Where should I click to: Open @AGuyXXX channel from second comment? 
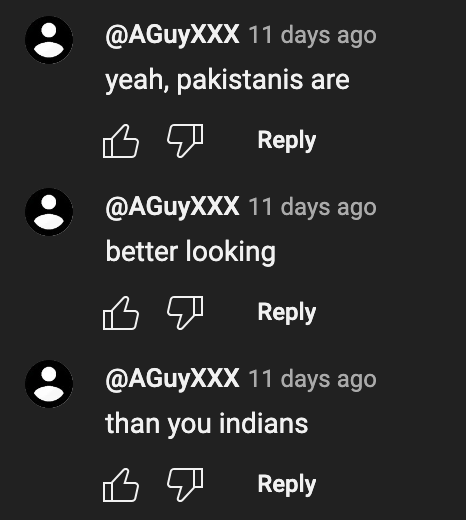(x=172, y=207)
